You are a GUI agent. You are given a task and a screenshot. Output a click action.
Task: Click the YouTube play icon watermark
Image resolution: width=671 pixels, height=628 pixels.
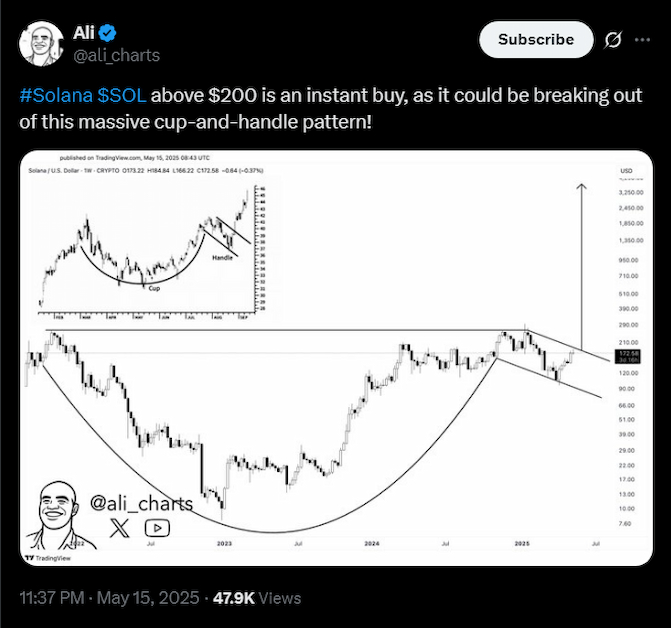click(x=157, y=528)
